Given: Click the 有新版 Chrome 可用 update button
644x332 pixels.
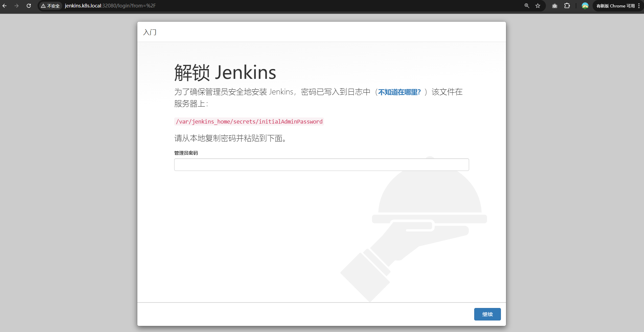Looking at the screenshot, I should (615, 6).
